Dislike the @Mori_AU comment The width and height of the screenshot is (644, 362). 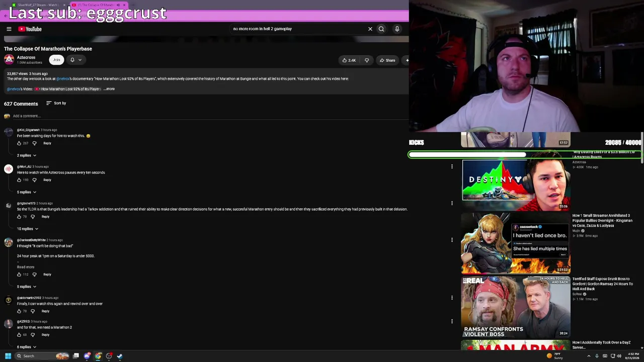point(34,180)
